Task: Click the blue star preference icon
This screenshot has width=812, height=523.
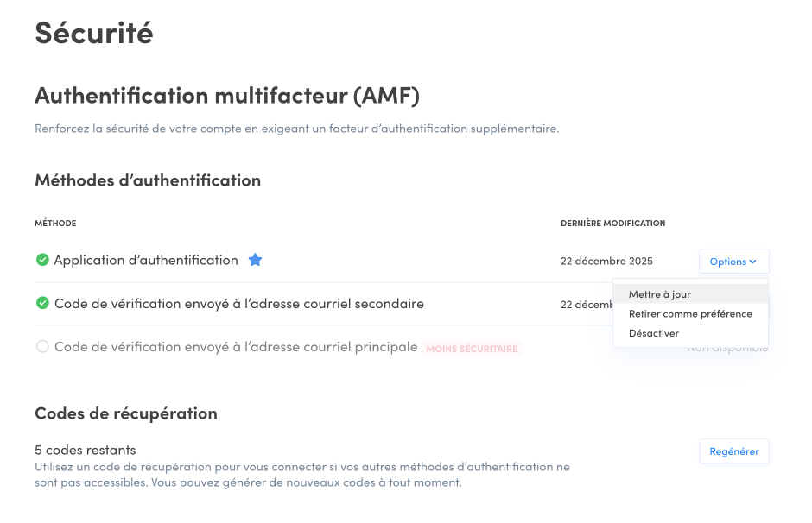Action: point(255,260)
